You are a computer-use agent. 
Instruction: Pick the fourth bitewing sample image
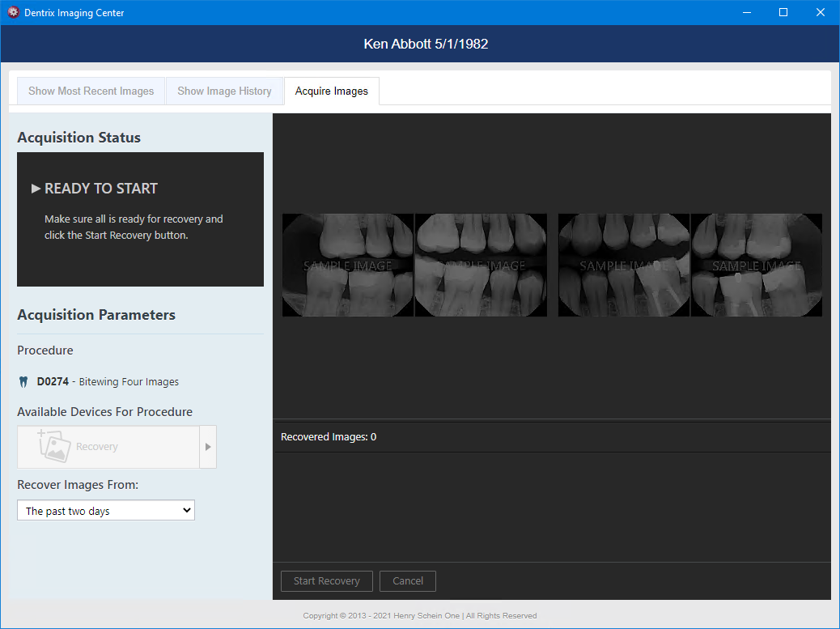click(x=757, y=266)
